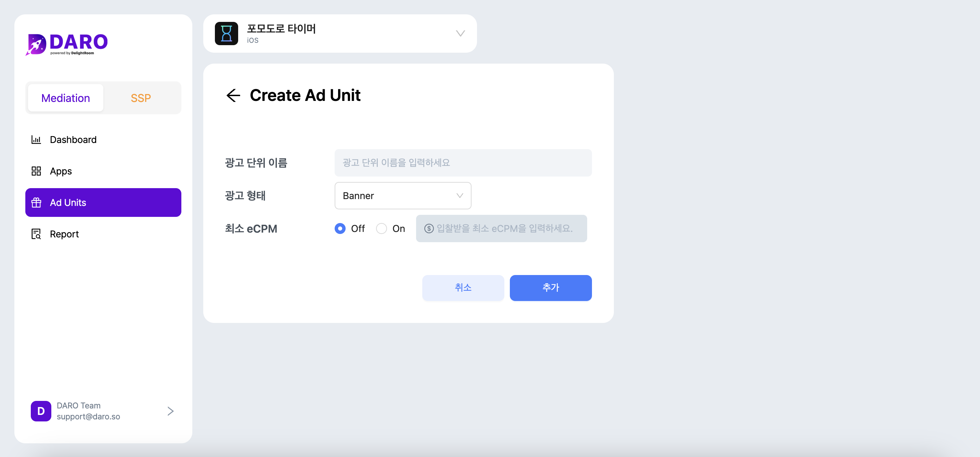Click the DARO Team profile icon
This screenshot has height=457, width=980.
(x=41, y=411)
